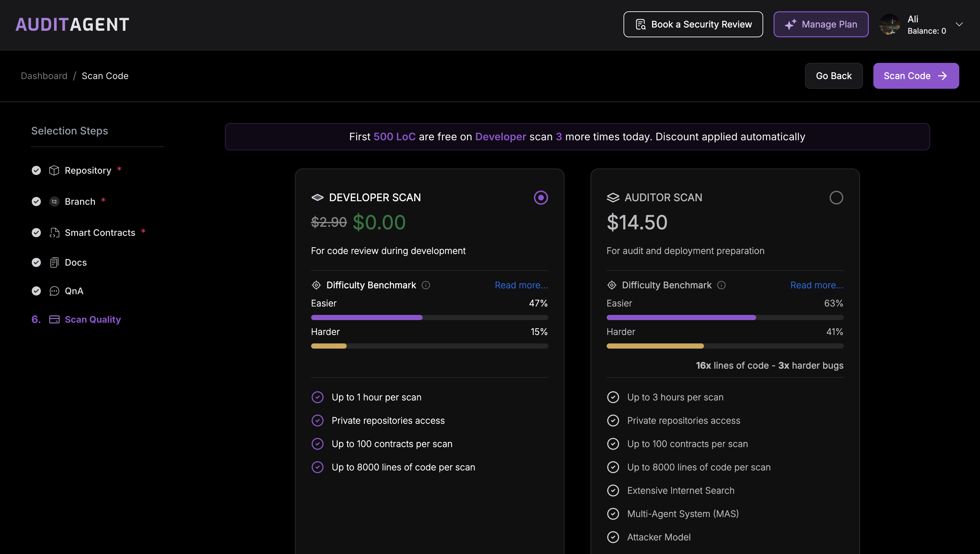The image size is (980, 554).
Task: Click Developer Scan Easier progress bar
Action: click(x=429, y=317)
